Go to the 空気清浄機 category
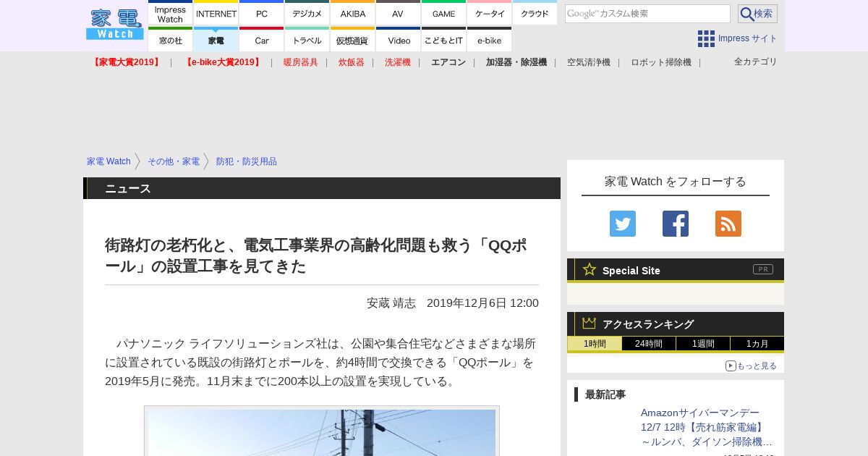Viewport: 868px width, 456px height. tap(589, 62)
